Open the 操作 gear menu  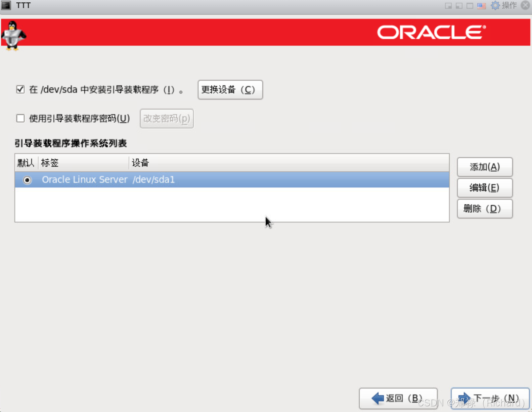pos(504,5)
